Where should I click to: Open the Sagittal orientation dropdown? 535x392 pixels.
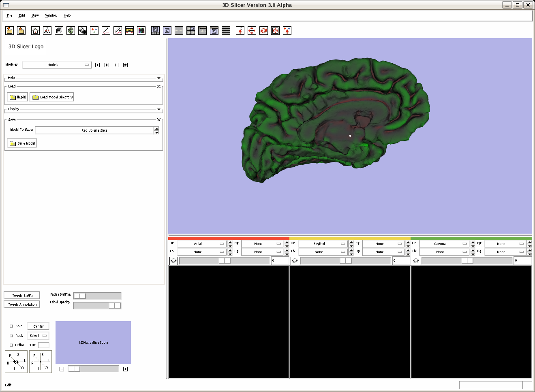[323, 244]
